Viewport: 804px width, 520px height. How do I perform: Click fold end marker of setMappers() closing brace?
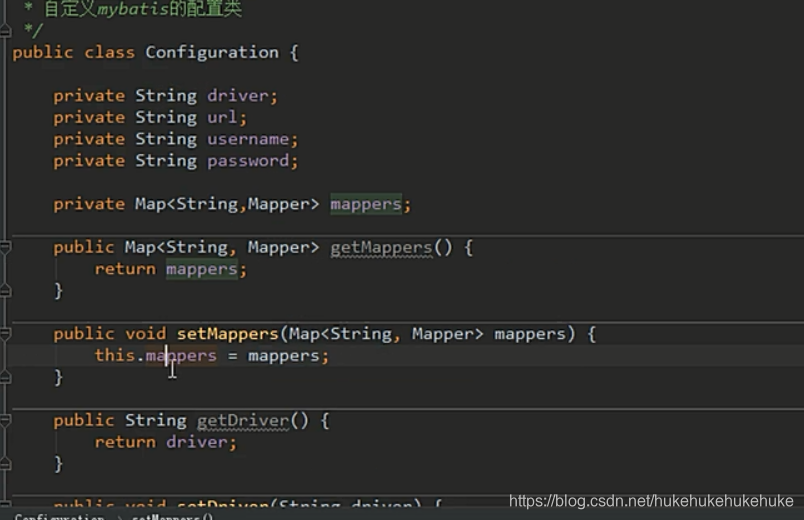click(5, 377)
